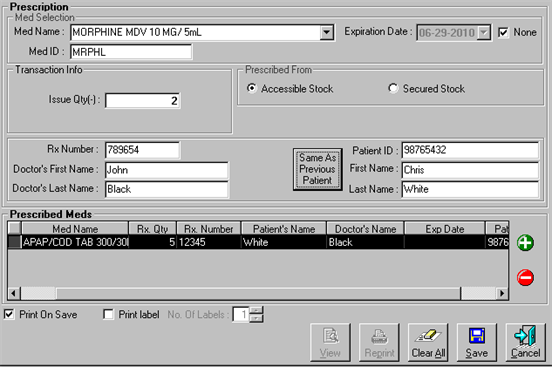Disable the Print On Save checkbox
The height and width of the screenshot is (367, 552).
tap(9, 314)
